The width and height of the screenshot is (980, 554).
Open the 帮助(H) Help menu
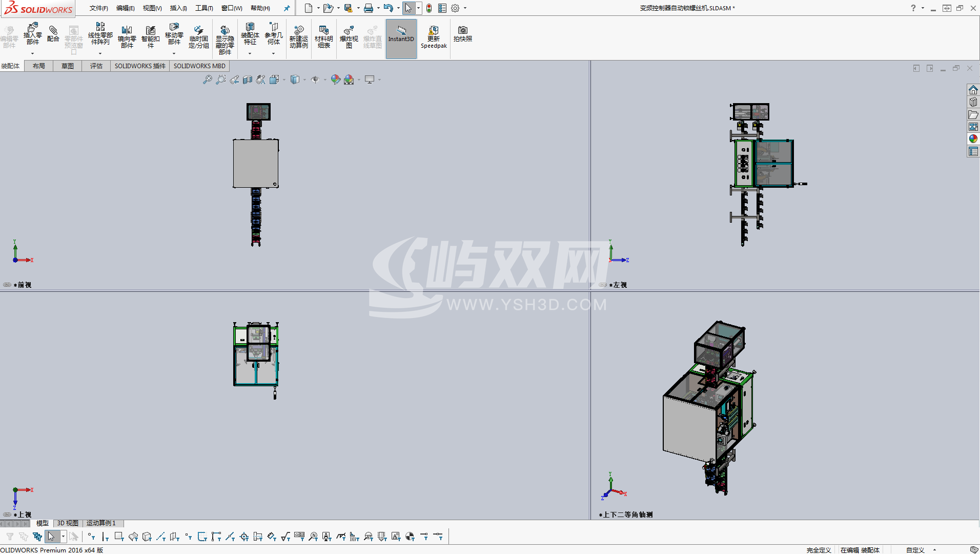[x=260, y=8]
